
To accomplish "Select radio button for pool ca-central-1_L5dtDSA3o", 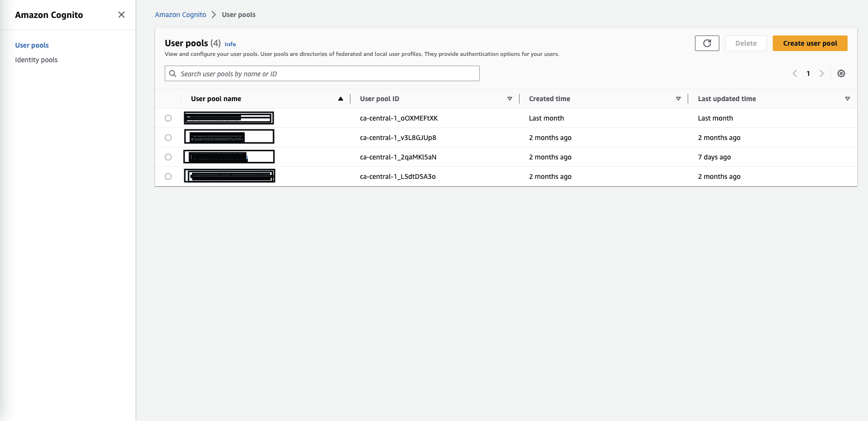I will 168,176.
